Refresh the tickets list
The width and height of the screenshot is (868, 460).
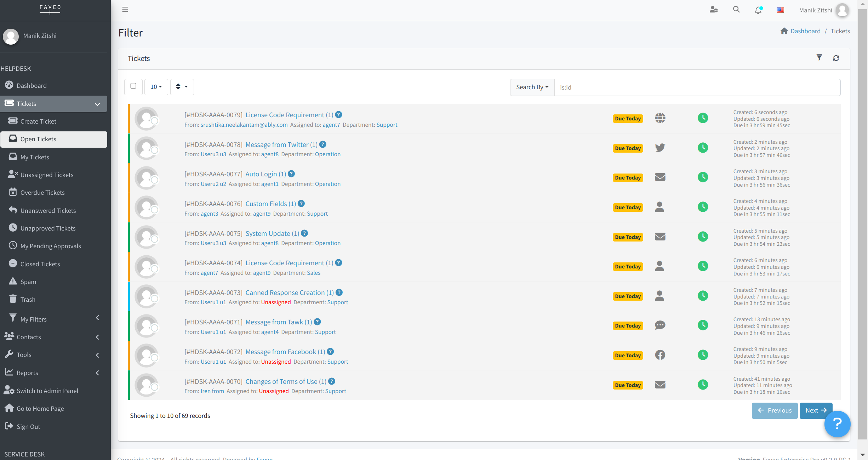pyautogui.click(x=836, y=58)
